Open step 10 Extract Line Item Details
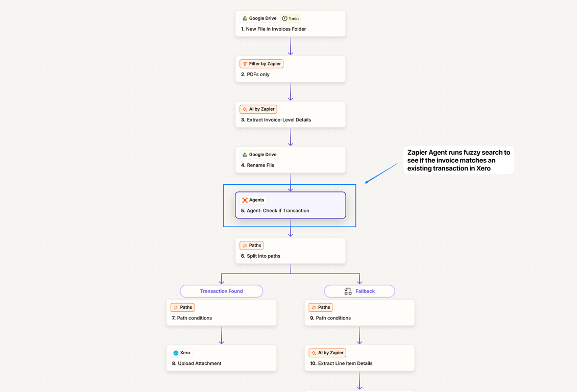This screenshot has height=392, width=577. tap(359, 358)
